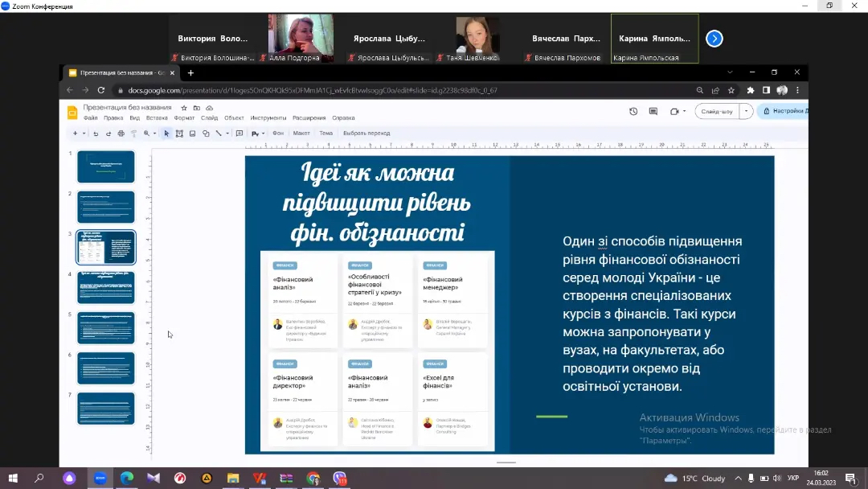Viewport: 868px width, 489px height.
Task: Select the Insert image tool
Action: [193, 134]
